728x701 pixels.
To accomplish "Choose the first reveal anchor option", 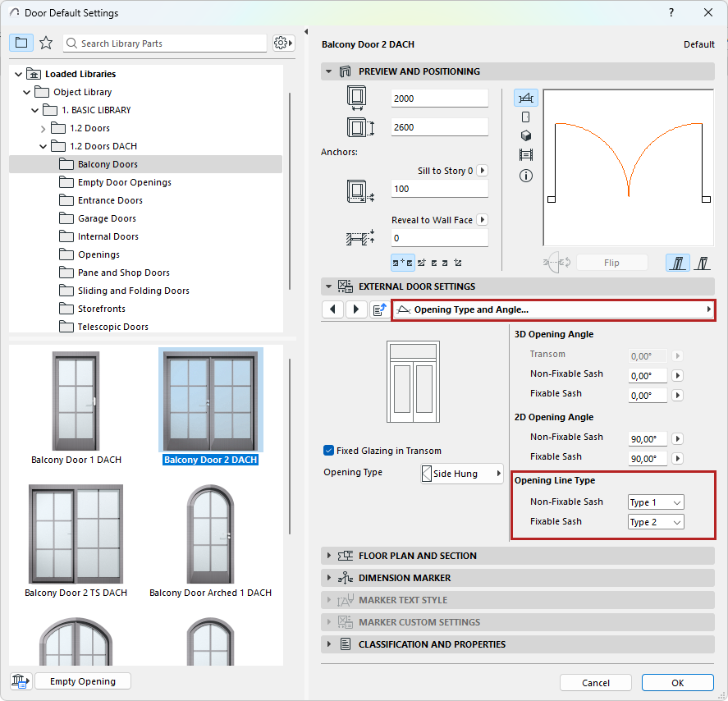I will click(x=402, y=263).
